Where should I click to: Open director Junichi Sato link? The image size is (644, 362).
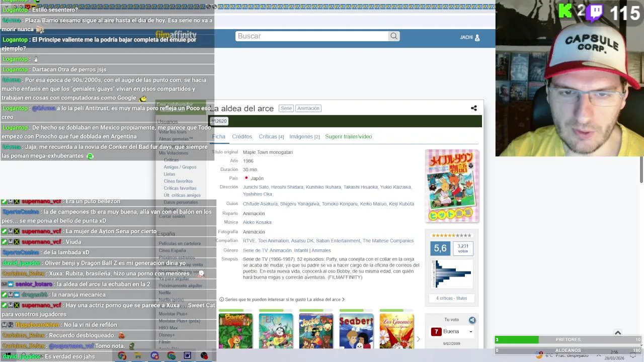(x=256, y=187)
